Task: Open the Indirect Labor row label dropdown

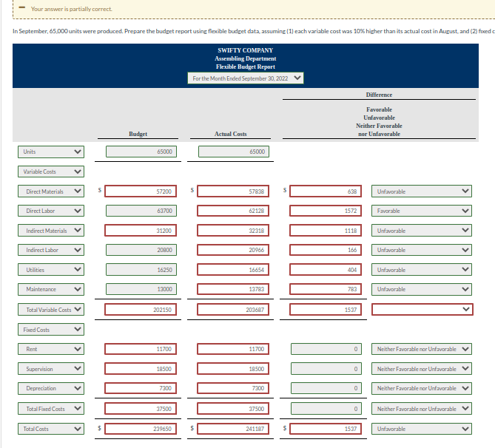Action: 51,250
